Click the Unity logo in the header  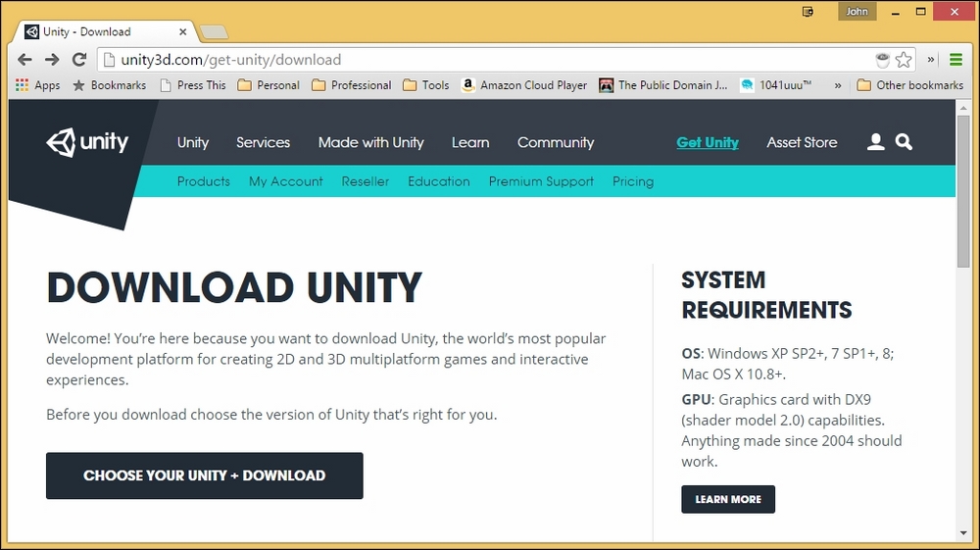tap(87, 142)
